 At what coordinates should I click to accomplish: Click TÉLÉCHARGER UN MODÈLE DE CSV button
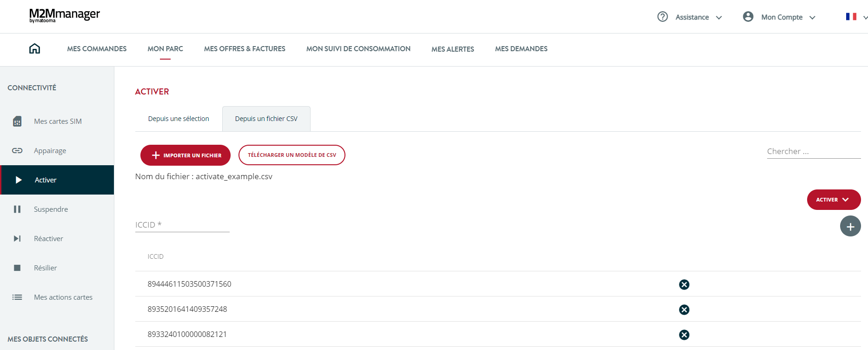pos(292,155)
